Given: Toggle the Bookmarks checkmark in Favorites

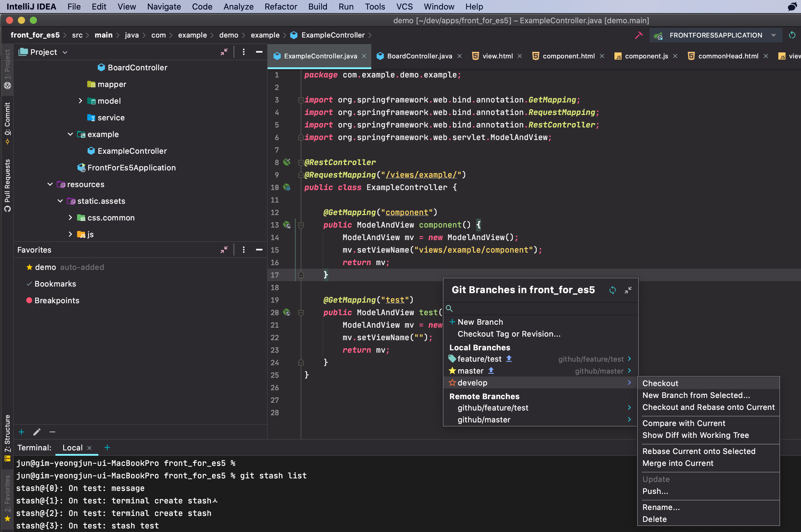Looking at the screenshot, I should pos(29,284).
